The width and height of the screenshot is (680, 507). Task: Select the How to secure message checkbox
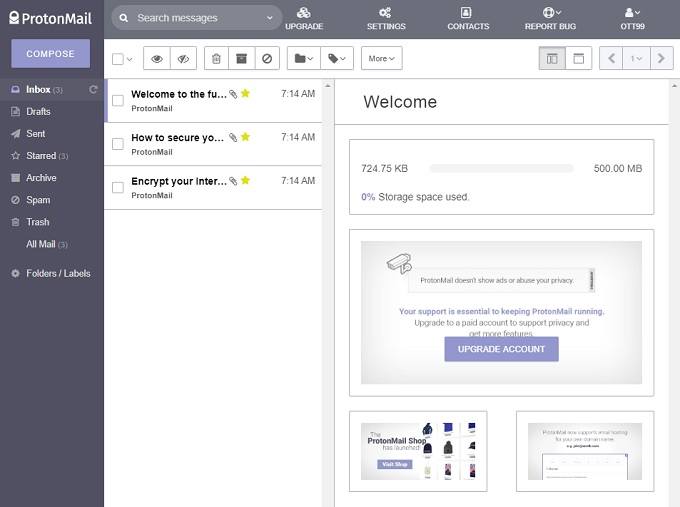(x=118, y=144)
